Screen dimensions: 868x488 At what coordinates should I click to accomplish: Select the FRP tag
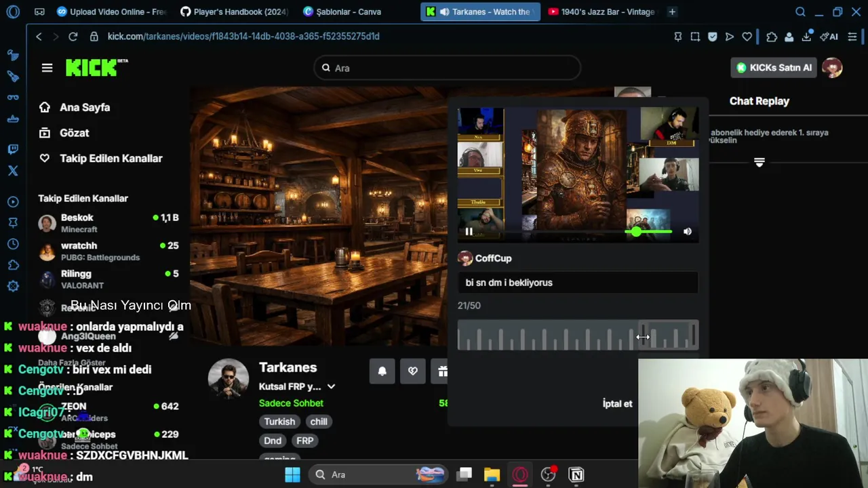305,441
